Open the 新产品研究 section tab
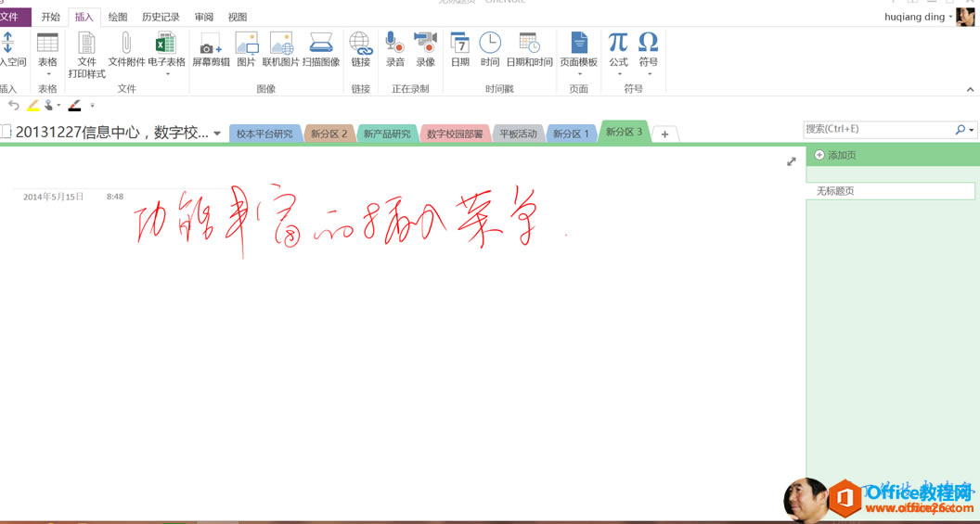The width and height of the screenshot is (980, 524). tap(388, 134)
